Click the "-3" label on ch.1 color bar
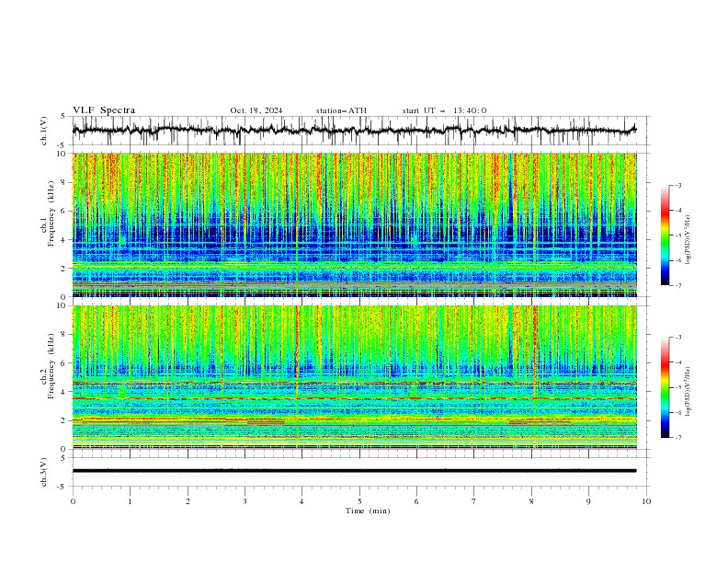 tap(678, 185)
